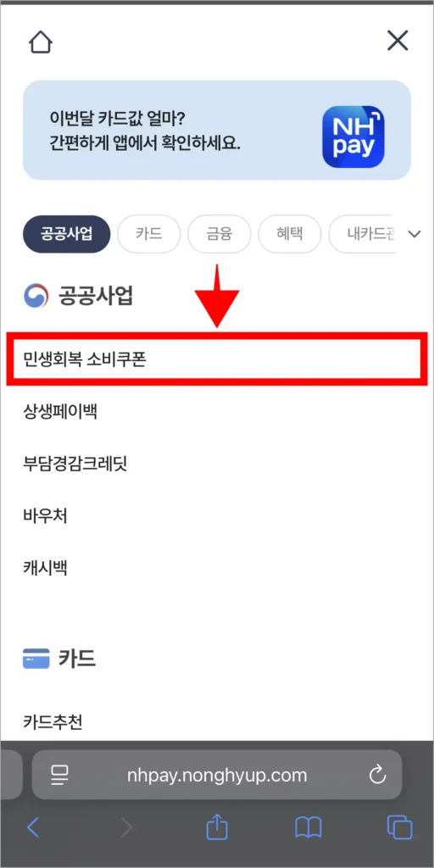Viewport: 434px width, 868px height.
Task: Open the 상생페이백 menu item
Action: [60, 411]
